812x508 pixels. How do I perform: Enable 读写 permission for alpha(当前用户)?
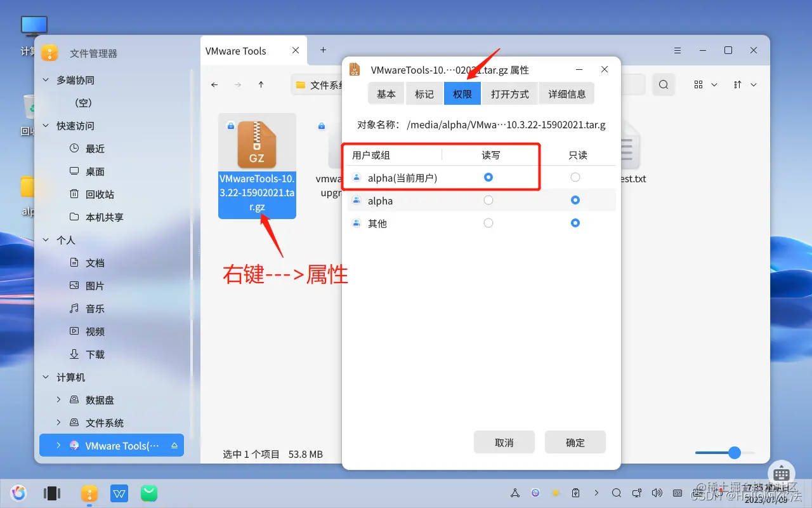488,177
